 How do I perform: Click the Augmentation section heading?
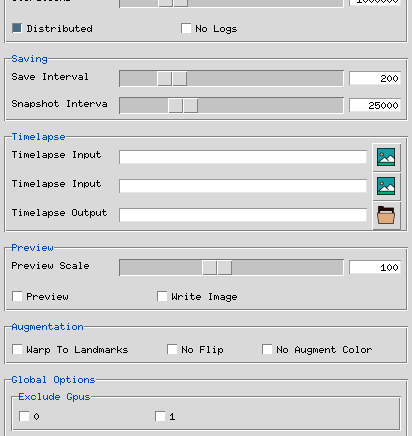point(47,327)
